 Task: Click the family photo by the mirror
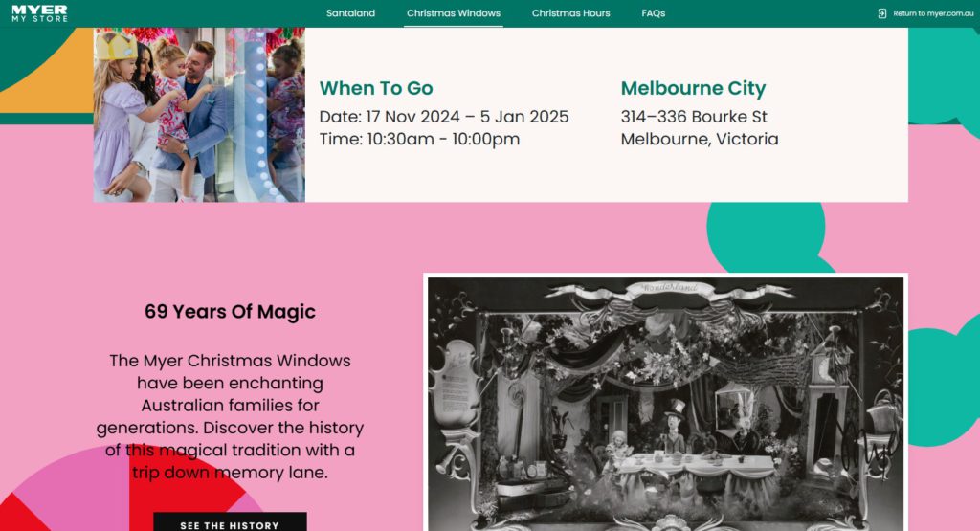(x=199, y=115)
